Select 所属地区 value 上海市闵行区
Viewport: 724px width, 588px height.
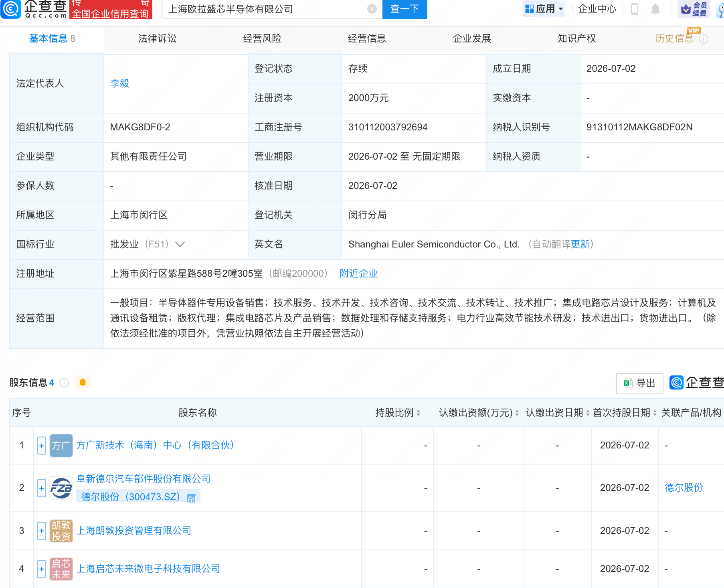(x=139, y=215)
